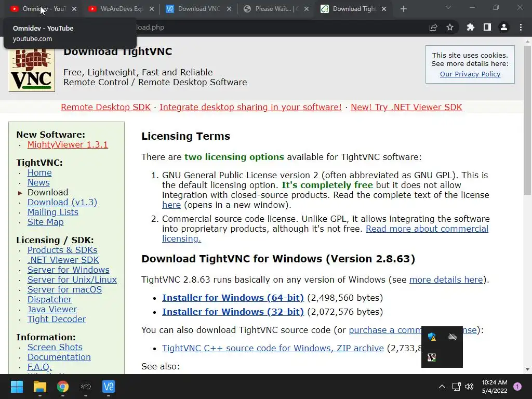
Task: Open the Windows Start menu
Action: 17,387
